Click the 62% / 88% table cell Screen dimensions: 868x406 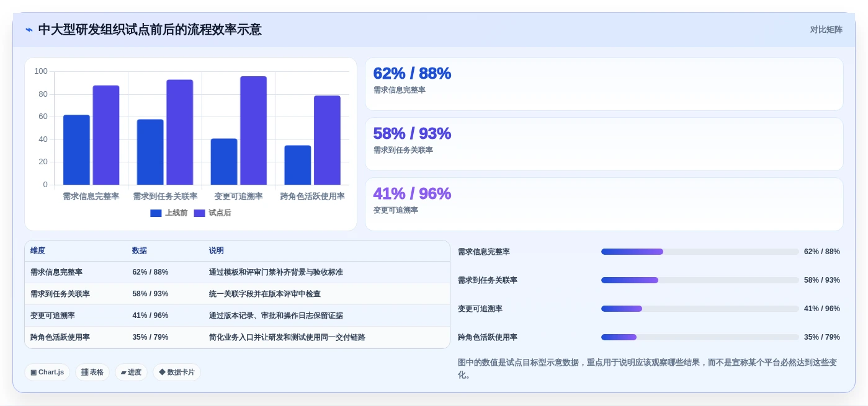coord(150,272)
